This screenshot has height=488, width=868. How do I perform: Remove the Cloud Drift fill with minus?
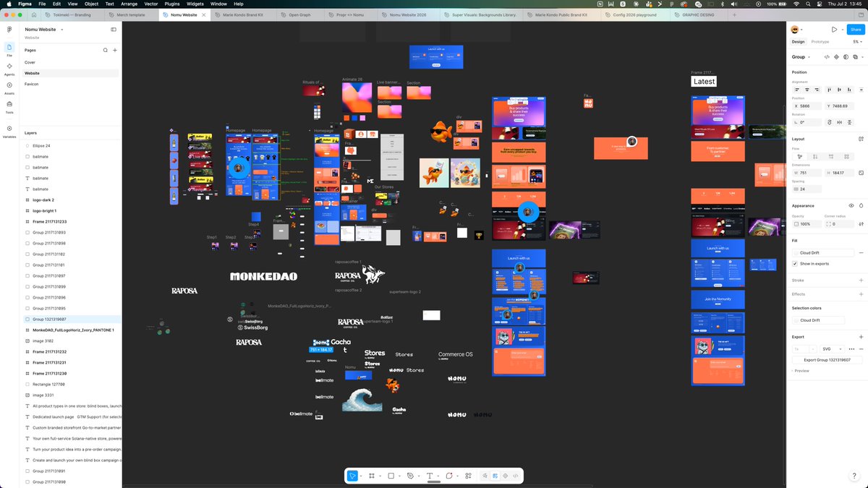pyautogui.click(x=861, y=253)
